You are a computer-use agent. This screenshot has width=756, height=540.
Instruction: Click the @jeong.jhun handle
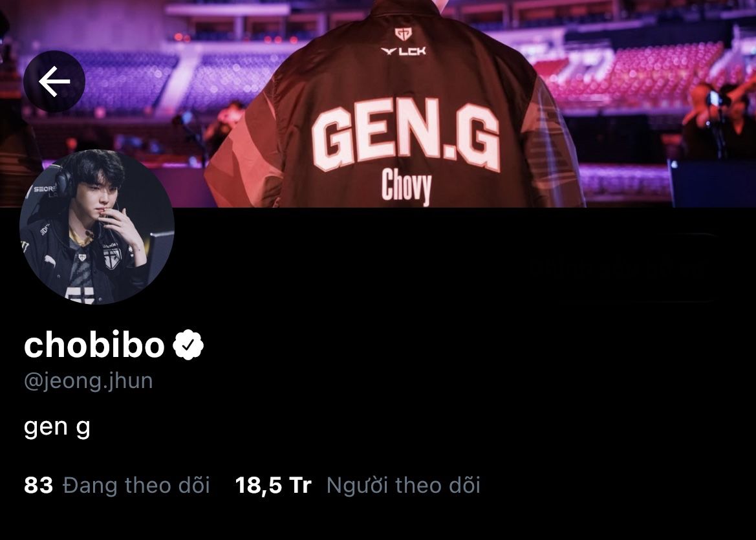pyautogui.click(x=88, y=381)
